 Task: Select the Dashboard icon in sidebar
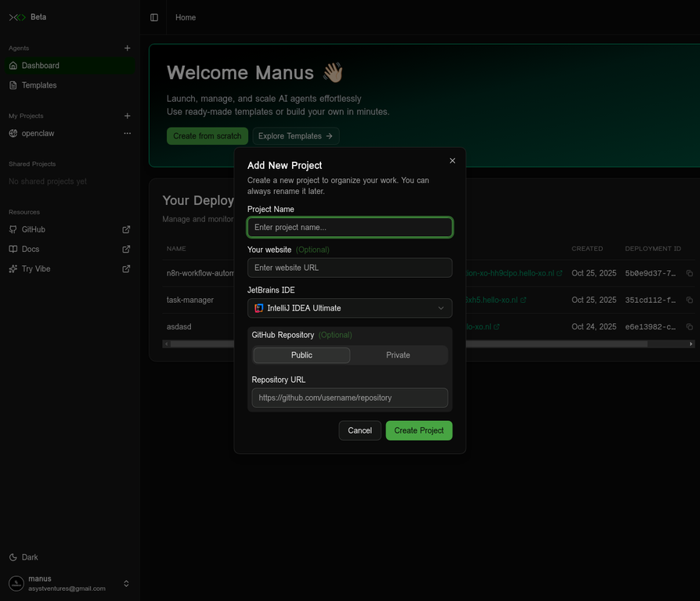pos(12,66)
